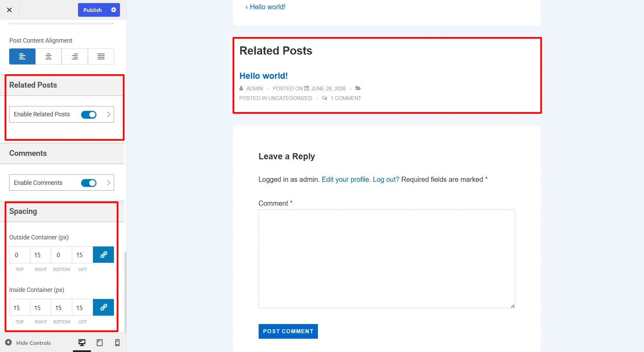Image resolution: width=644 pixels, height=352 pixels.
Task: Toggle the Enable Comments switch
Action: [89, 183]
